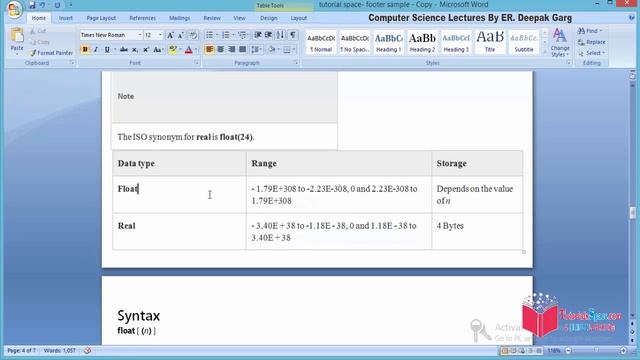Screen dimensions: 640x360
Task: Toggle subscript formatting
Action: (135, 50)
